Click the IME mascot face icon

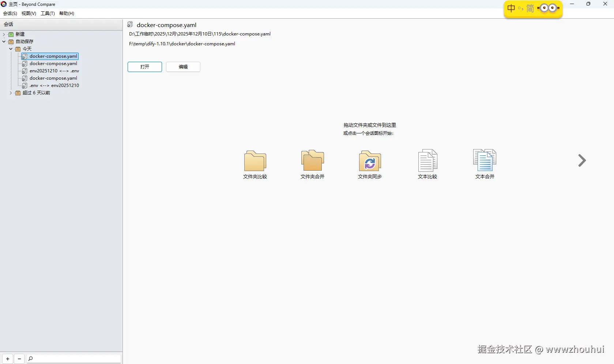point(548,8)
